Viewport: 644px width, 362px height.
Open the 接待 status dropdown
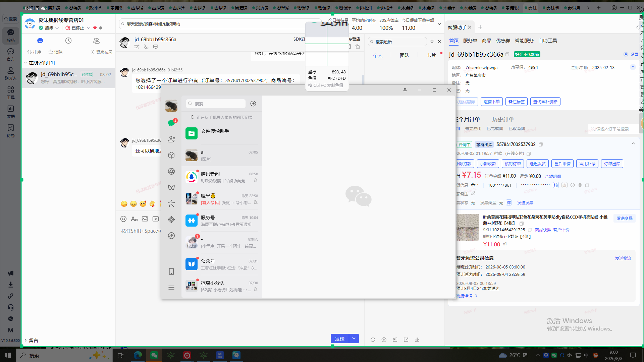(49, 28)
